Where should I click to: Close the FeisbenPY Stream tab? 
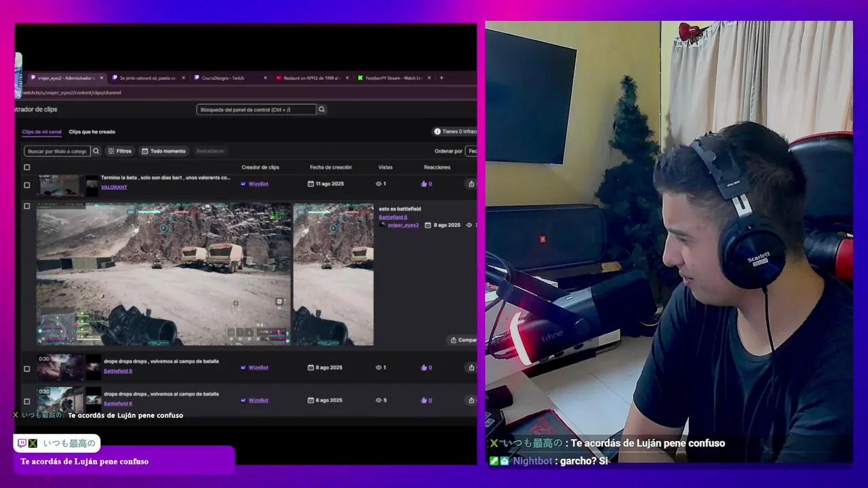point(429,78)
